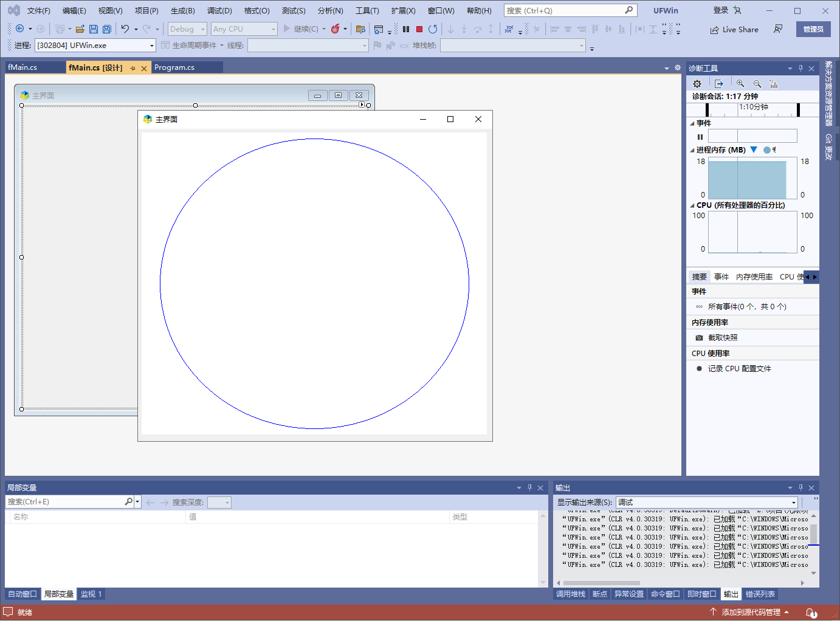Viewport: 840px width, 621px height.
Task: Open the 搜索深度 search depth dropdown
Action: (219, 503)
